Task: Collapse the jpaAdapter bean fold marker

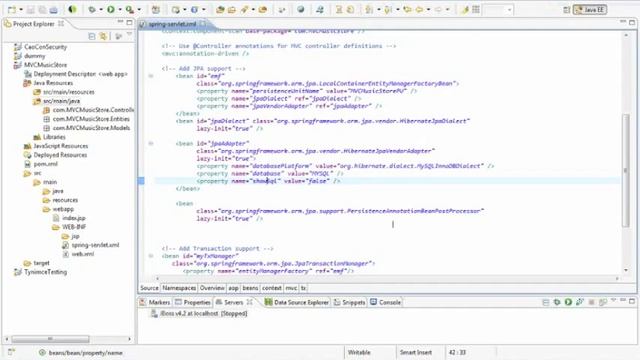Action: coord(151,144)
